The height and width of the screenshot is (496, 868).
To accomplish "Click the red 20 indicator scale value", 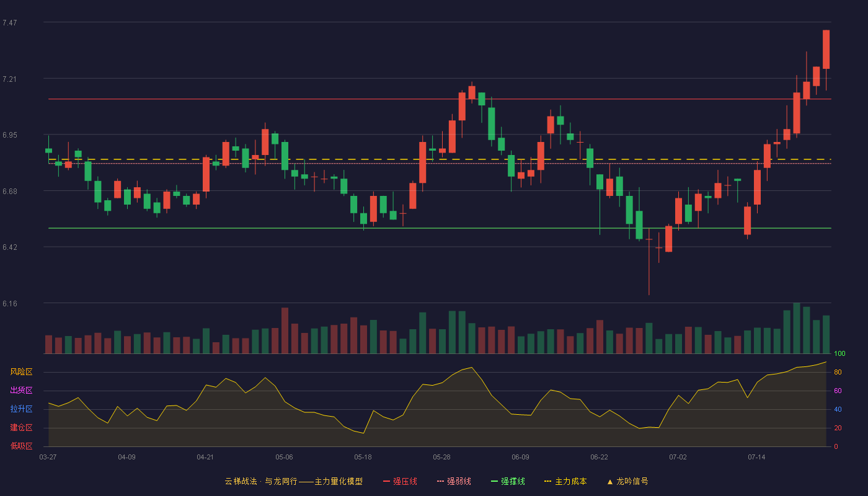I will (838, 428).
